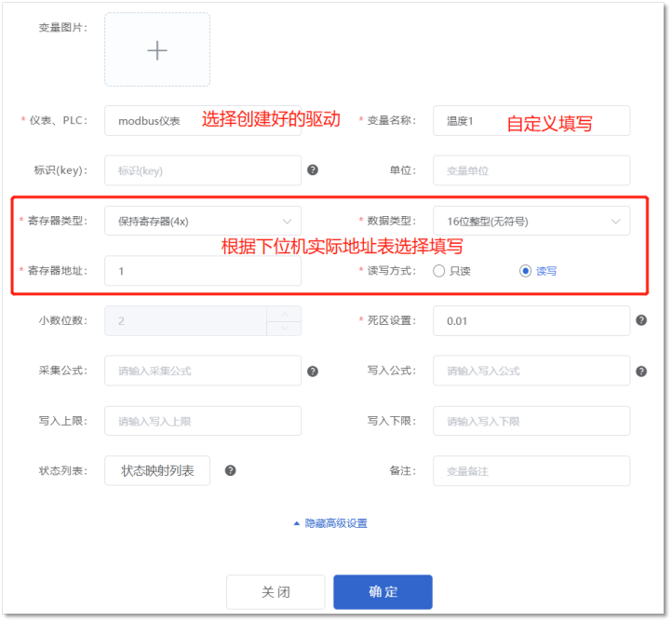This screenshot has width=672, height=622.
Task: Focus the 寄存器地址 input field
Action: 203,271
